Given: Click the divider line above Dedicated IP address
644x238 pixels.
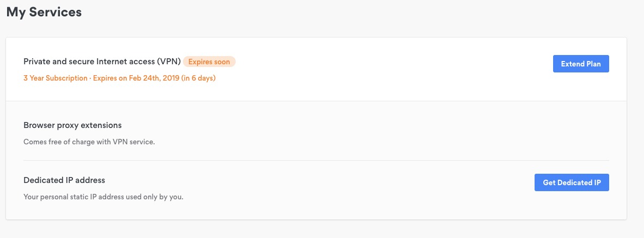Looking at the screenshot, I should tap(316, 160).
